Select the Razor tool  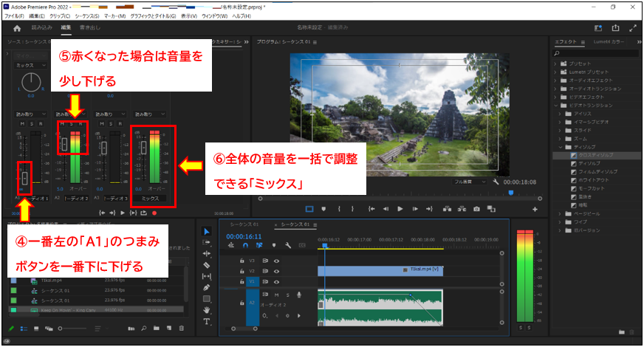tap(207, 265)
